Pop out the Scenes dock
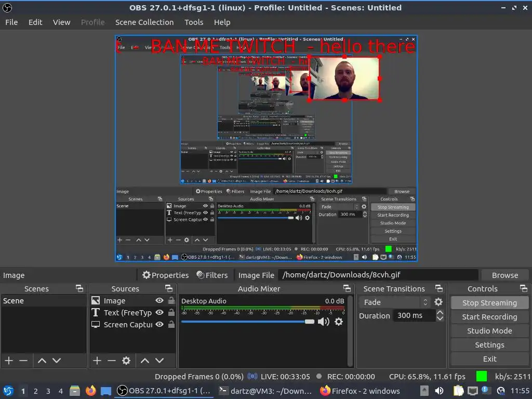The width and height of the screenshot is (532, 399). (79, 289)
